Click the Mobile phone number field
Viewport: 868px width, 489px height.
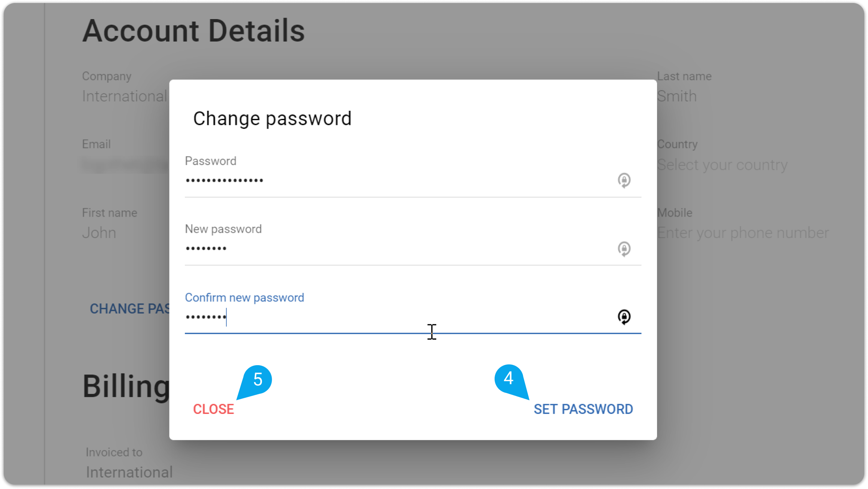click(743, 233)
